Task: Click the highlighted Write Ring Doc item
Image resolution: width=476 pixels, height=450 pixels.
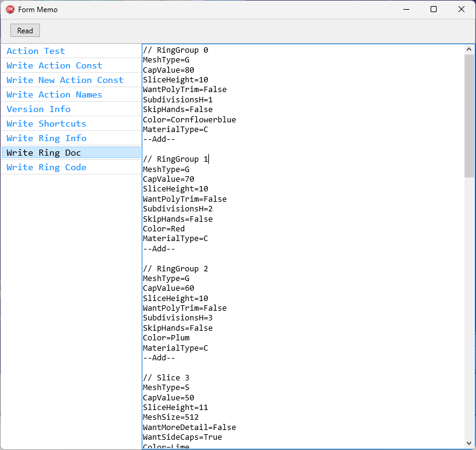Action: [x=44, y=153]
